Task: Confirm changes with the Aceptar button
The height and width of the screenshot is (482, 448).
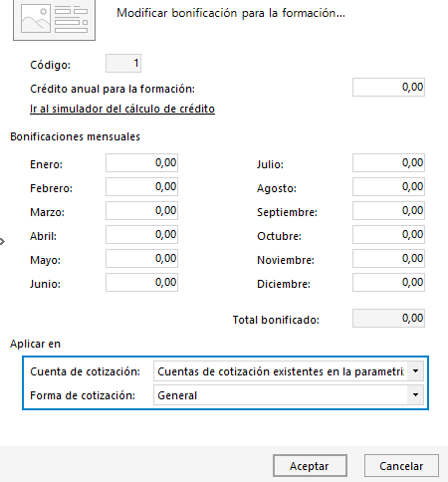Action: coord(310,466)
